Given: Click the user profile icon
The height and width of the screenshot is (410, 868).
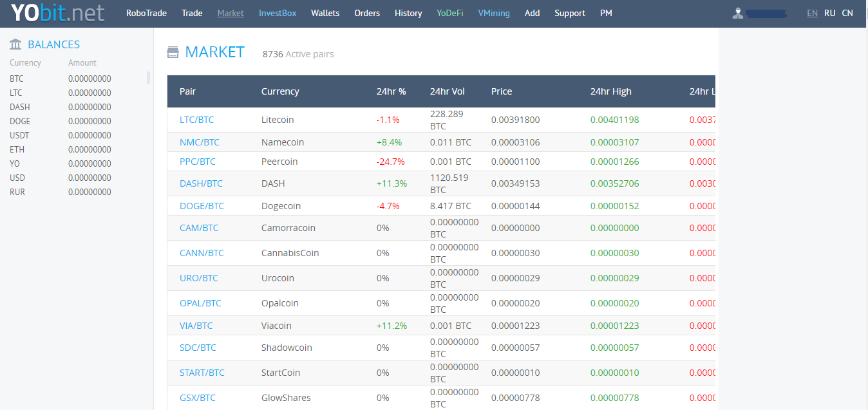Looking at the screenshot, I should click(x=738, y=14).
